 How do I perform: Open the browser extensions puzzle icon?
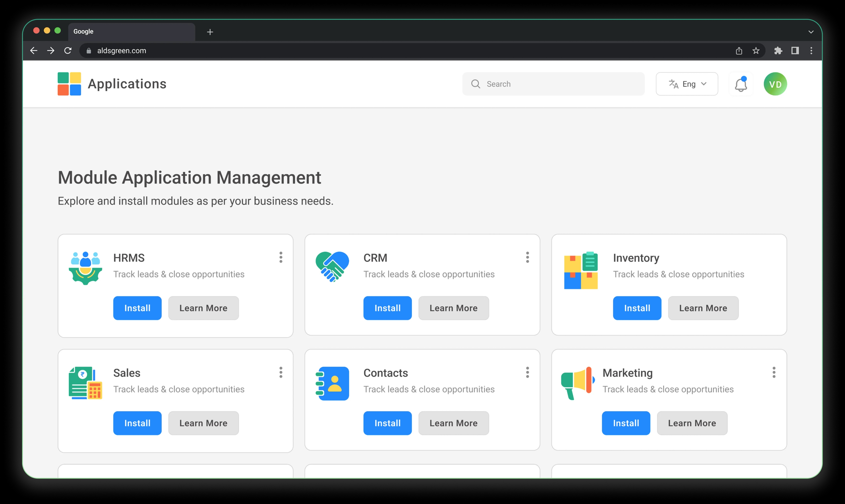[778, 51]
